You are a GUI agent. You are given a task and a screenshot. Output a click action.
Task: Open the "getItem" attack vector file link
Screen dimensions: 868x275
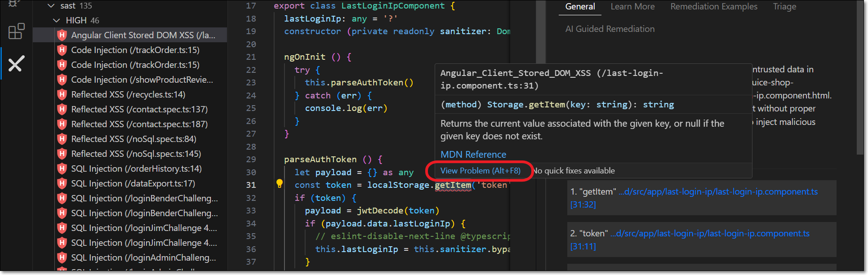(718, 192)
